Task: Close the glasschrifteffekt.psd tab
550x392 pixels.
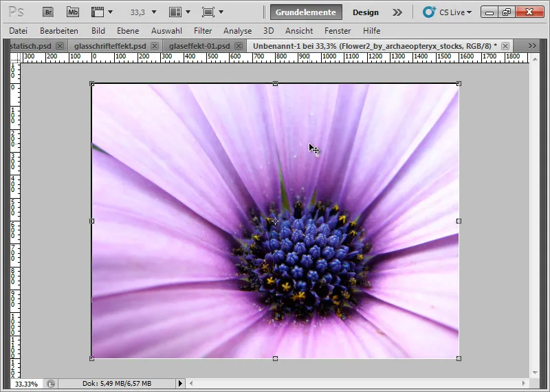Action: 155,46
